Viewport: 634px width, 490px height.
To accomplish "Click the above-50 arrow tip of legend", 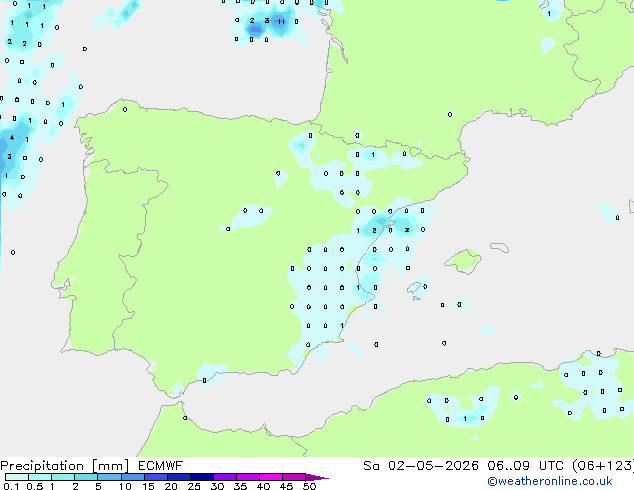I will pos(317,477).
